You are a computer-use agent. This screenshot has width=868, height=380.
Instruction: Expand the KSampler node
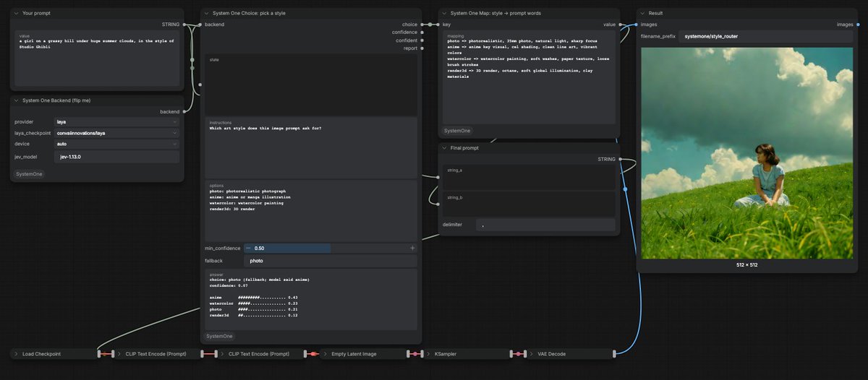(x=429, y=354)
